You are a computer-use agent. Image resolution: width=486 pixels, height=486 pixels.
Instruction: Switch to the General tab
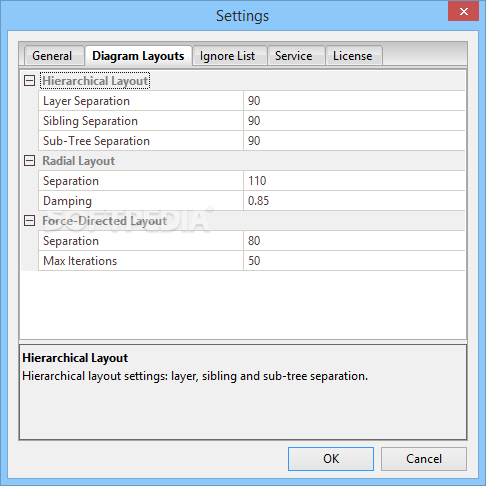pyautogui.click(x=54, y=56)
